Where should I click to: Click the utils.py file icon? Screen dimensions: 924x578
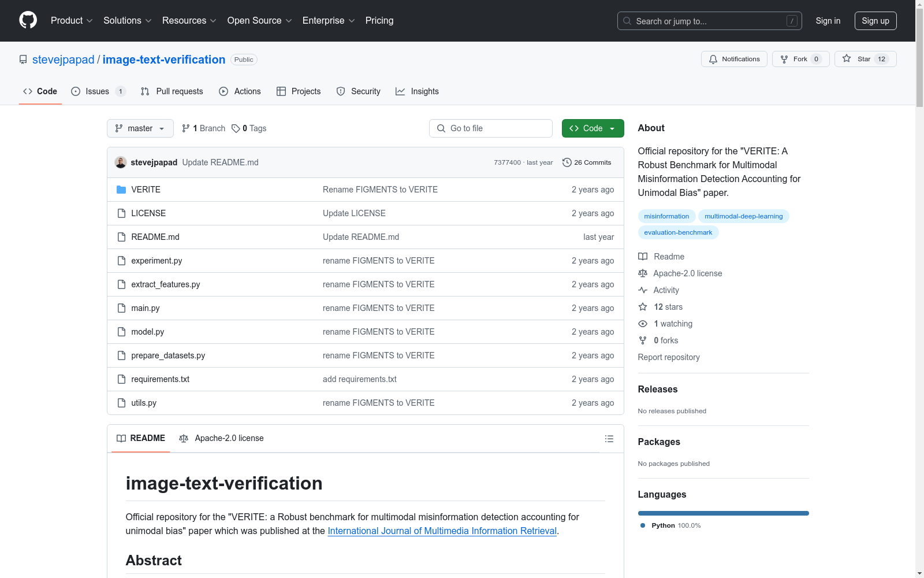point(121,403)
